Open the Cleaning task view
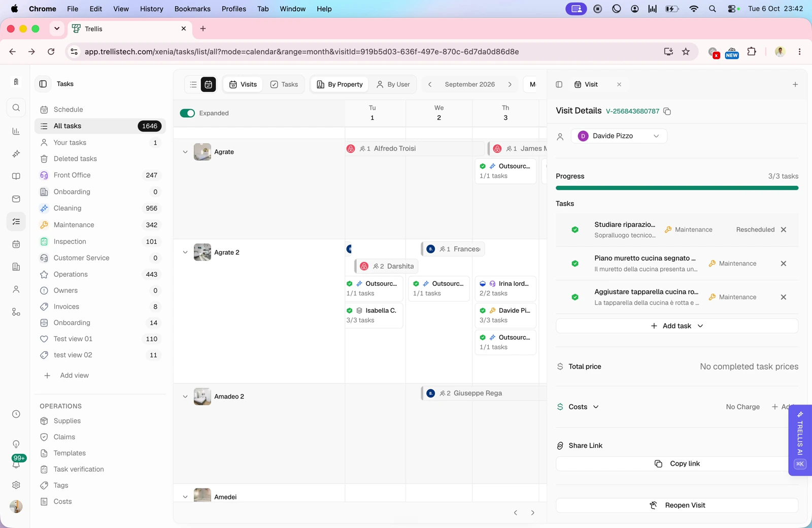 [100, 208]
